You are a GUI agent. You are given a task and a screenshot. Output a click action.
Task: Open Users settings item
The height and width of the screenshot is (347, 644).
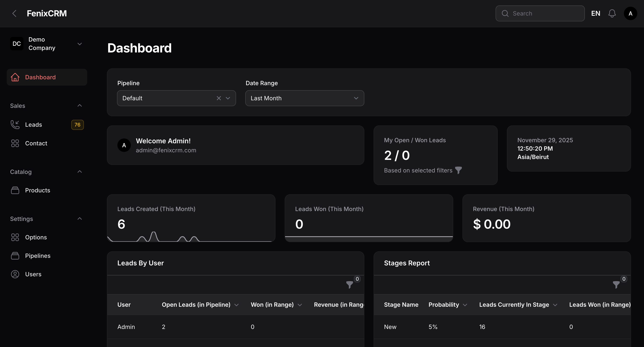point(47,274)
